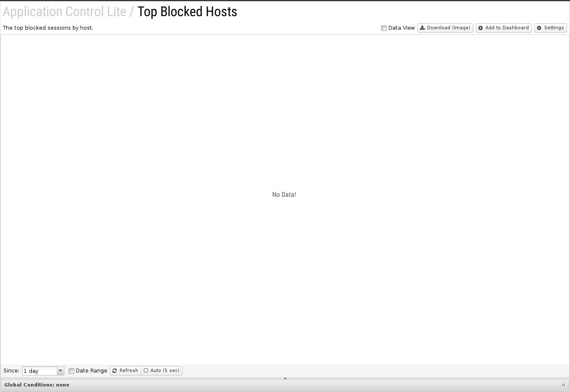Click the 'No Data!' chart area message
Screen dimensions: 570x392
pos(284,195)
